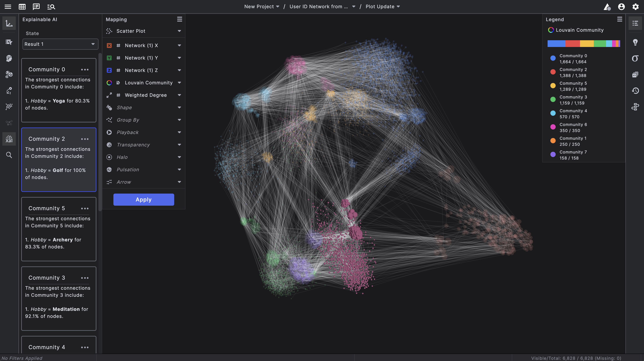
Task: Open the anomaly detection scatter icon
Action: (9, 90)
